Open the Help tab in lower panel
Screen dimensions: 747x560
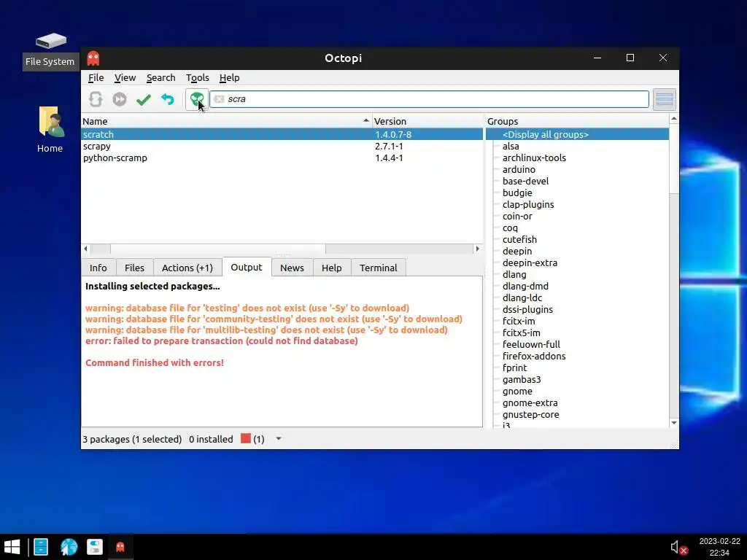point(332,268)
